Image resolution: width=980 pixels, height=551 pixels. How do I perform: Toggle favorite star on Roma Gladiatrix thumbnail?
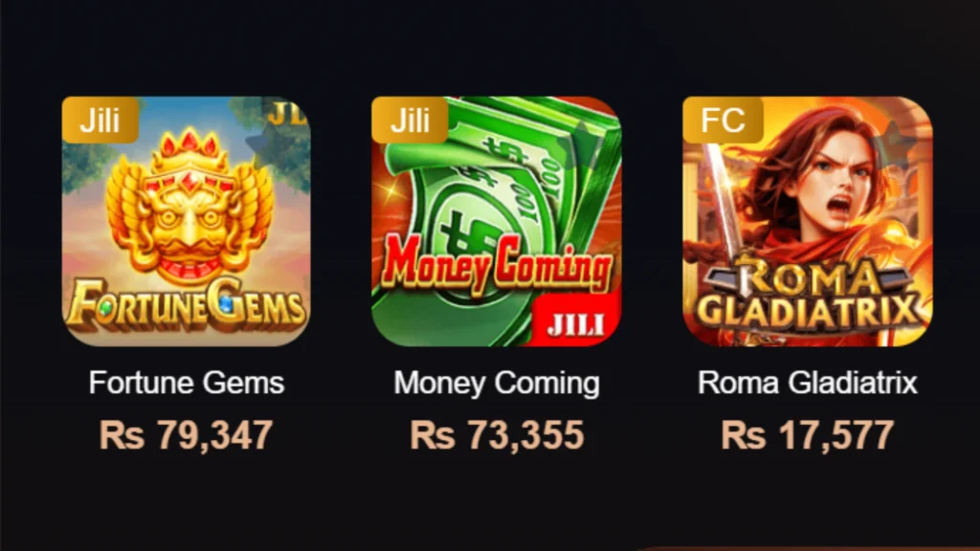click(x=893, y=142)
